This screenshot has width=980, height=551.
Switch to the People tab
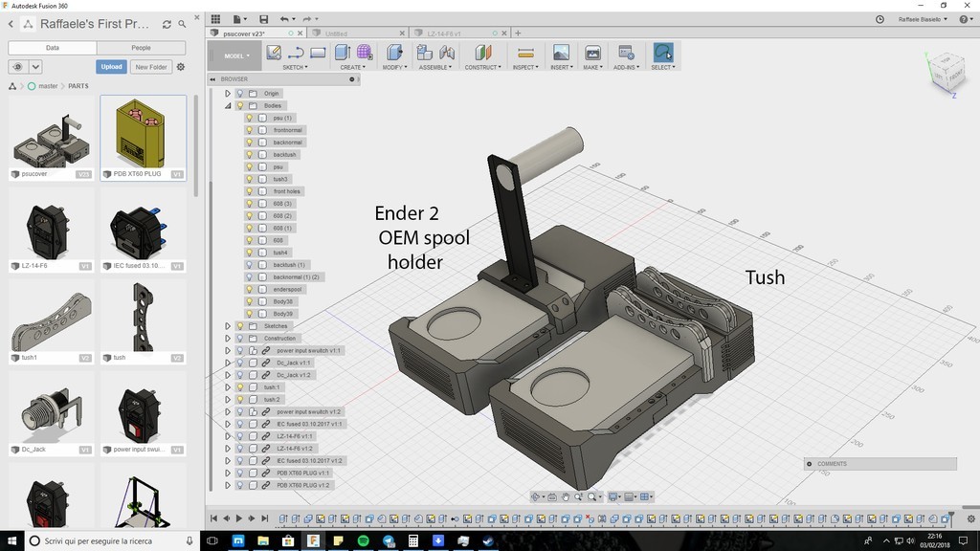tap(142, 48)
